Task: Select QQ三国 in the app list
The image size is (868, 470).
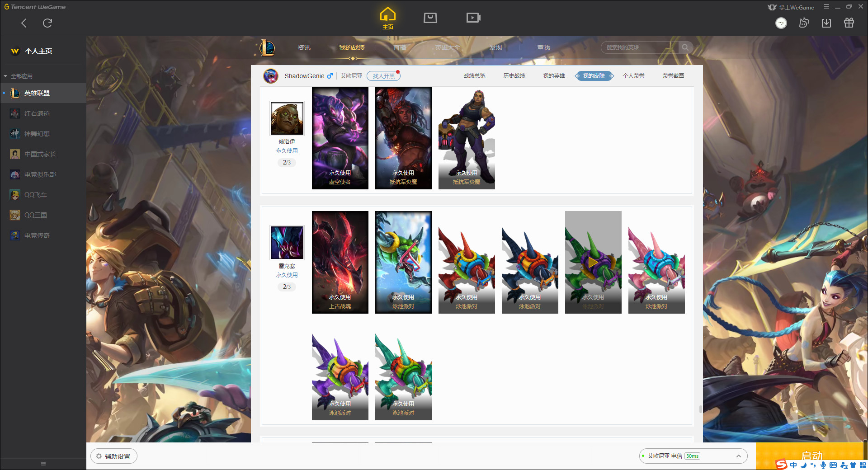Action: (43, 215)
